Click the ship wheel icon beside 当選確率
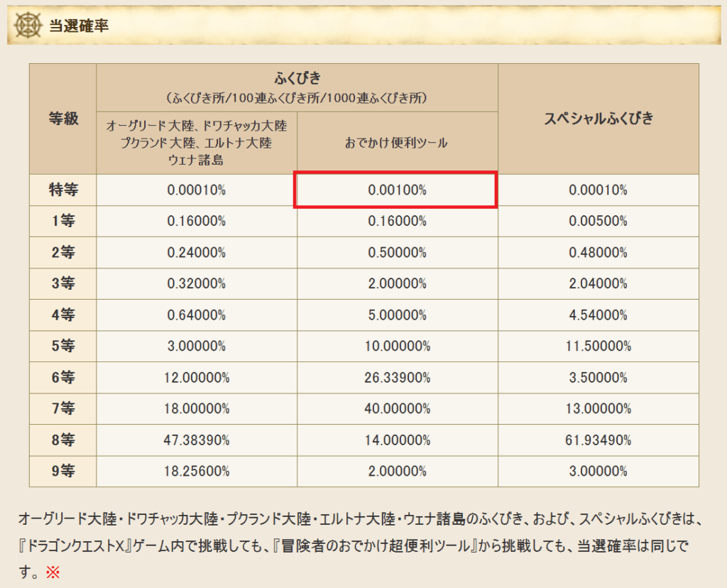727x588 pixels. 28,26
